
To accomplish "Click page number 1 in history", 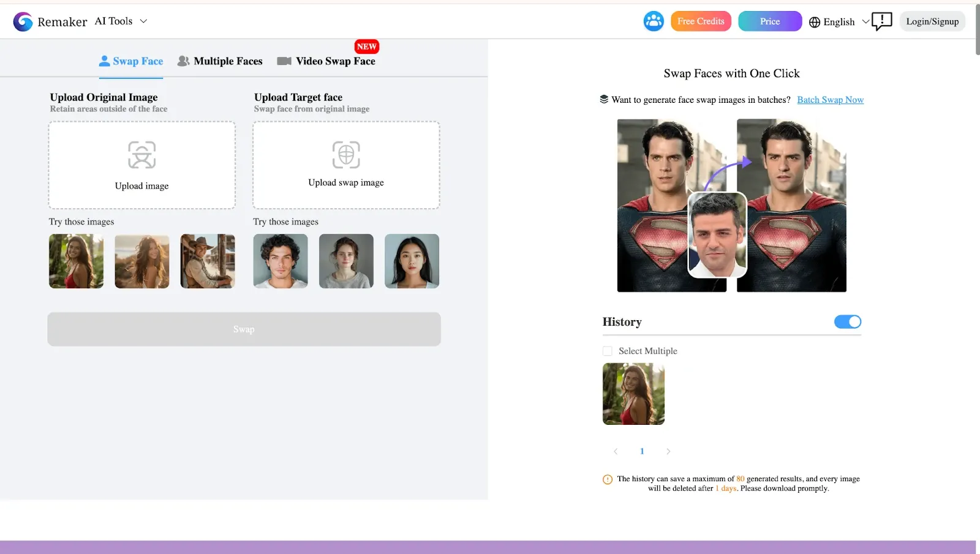I will pyautogui.click(x=642, y=452).
